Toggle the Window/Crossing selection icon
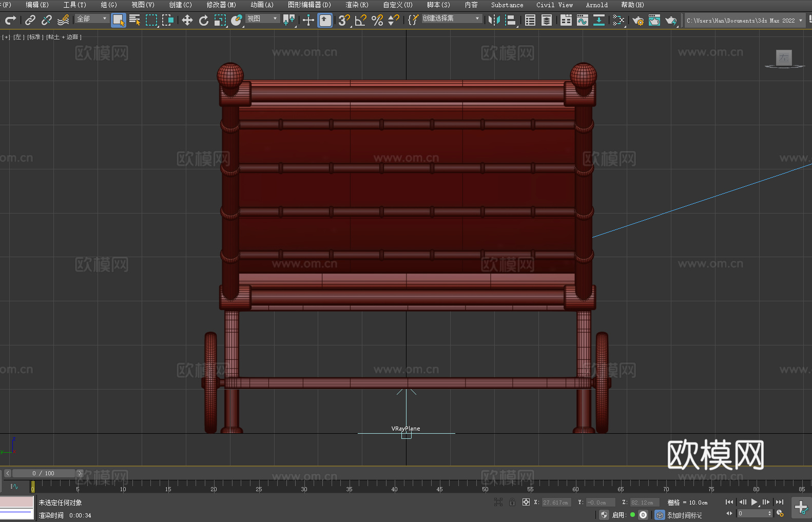 tap(168, 20)
